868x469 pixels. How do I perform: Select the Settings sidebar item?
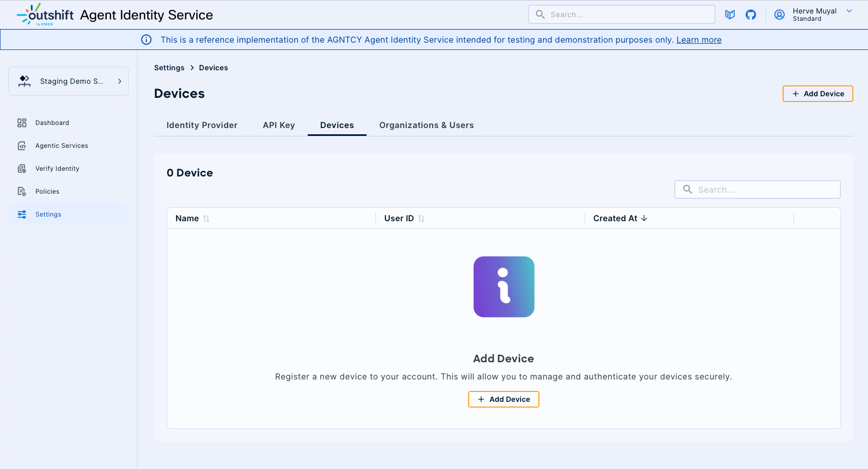(48, 214)
